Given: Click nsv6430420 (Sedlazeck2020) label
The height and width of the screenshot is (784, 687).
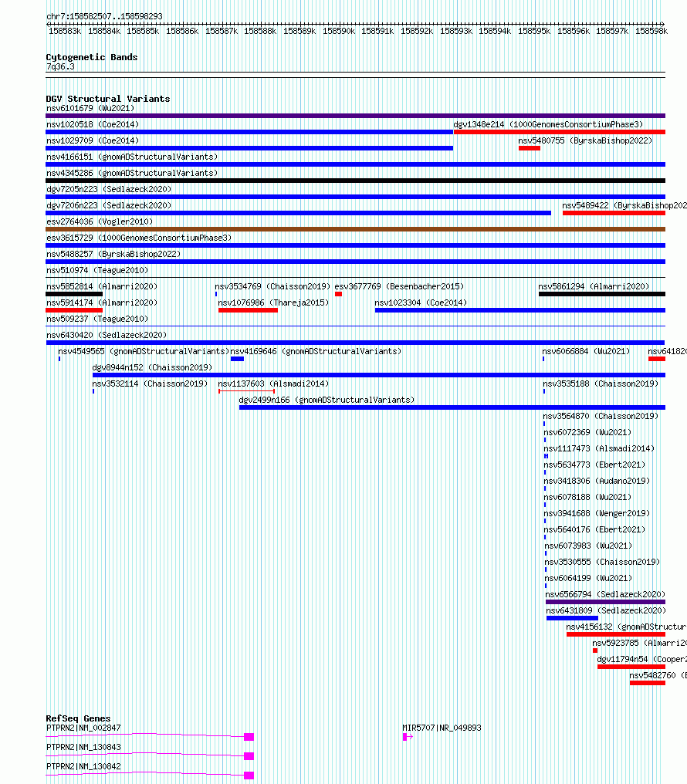Looking at the screenshot, I should click(x=107, y=335).
